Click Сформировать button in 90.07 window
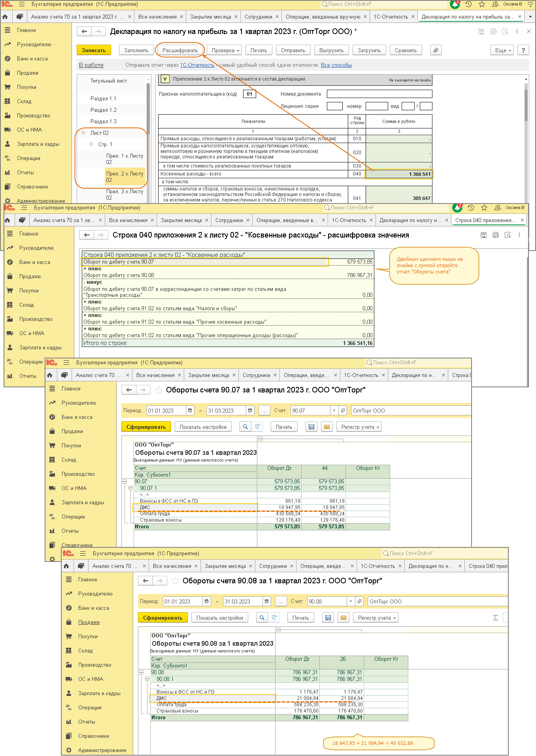The image size is (536, 756). [146, 427]
